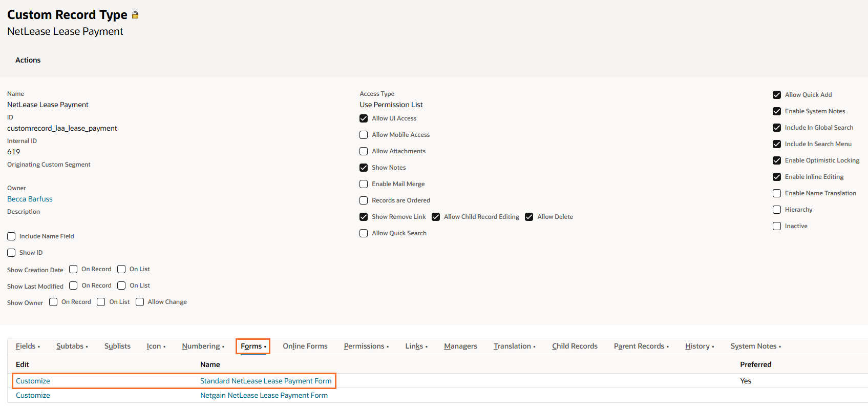Go to the Child Records subtab
Screen dimensions: 868x407
tap(575, 346)
